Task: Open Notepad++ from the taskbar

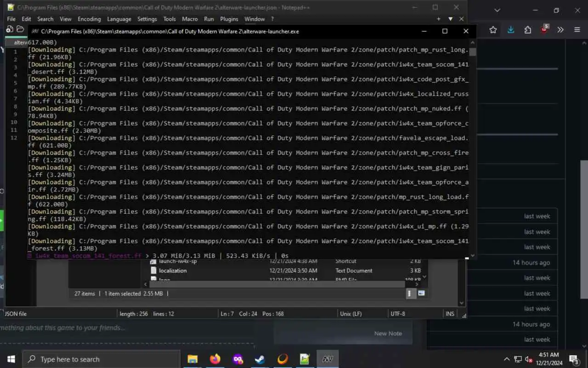Action: pyautogui.click(x=305, y=359)
